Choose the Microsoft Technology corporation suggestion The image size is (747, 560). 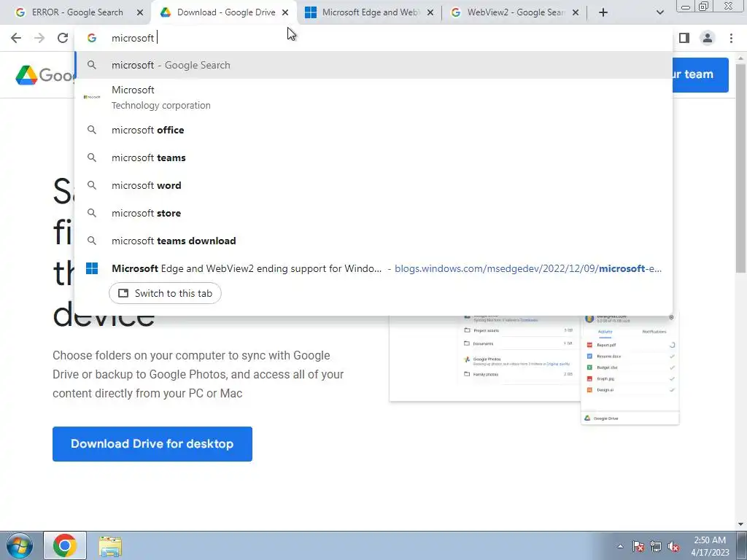coord(373,97)
